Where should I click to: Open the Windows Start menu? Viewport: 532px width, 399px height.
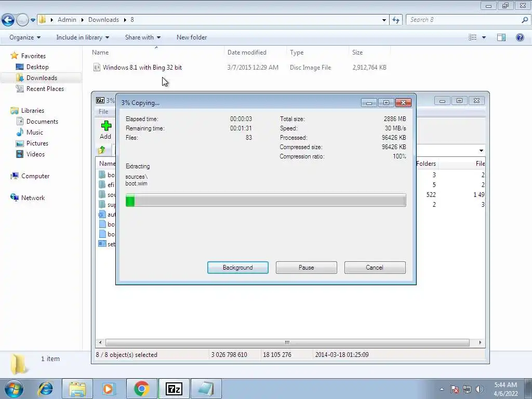14,389
